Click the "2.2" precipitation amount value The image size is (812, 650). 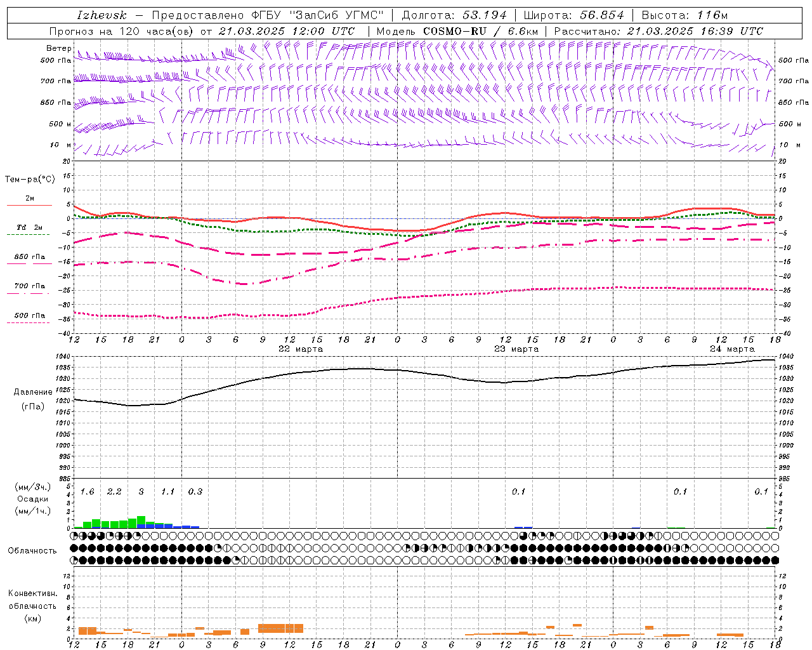pyautogui.click(x=114, y=491)
